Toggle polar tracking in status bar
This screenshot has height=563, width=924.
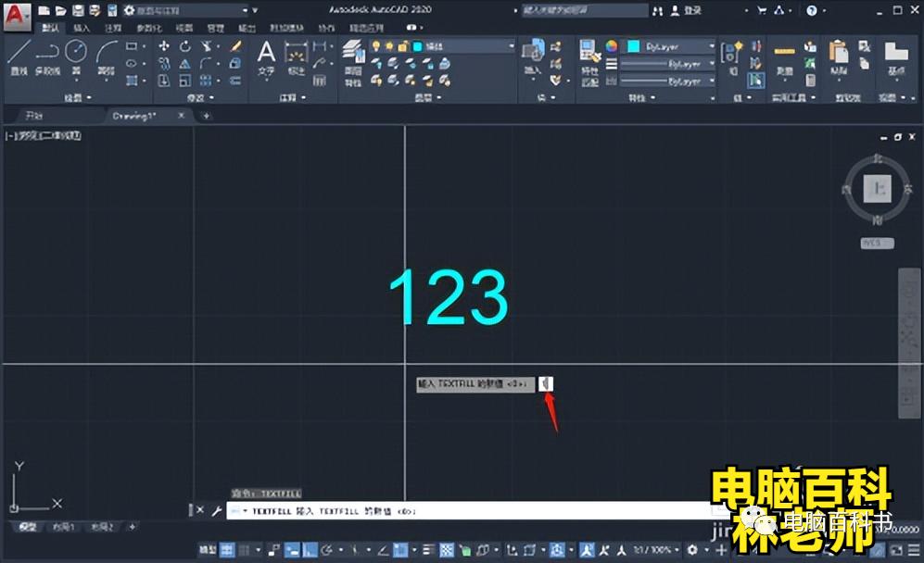click(326, 550)
